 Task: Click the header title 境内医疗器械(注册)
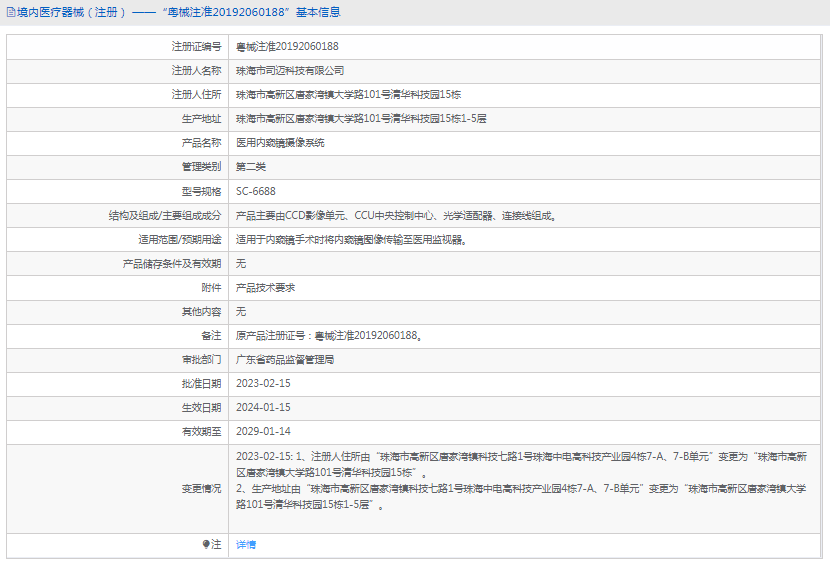[x=71, y=12]
